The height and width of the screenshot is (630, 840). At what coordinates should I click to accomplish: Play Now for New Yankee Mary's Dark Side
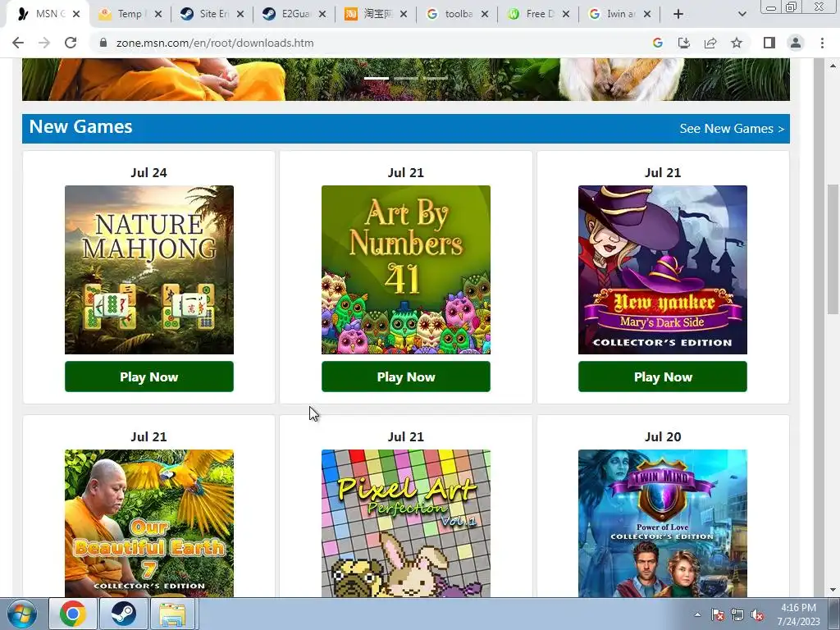point(663,377)
